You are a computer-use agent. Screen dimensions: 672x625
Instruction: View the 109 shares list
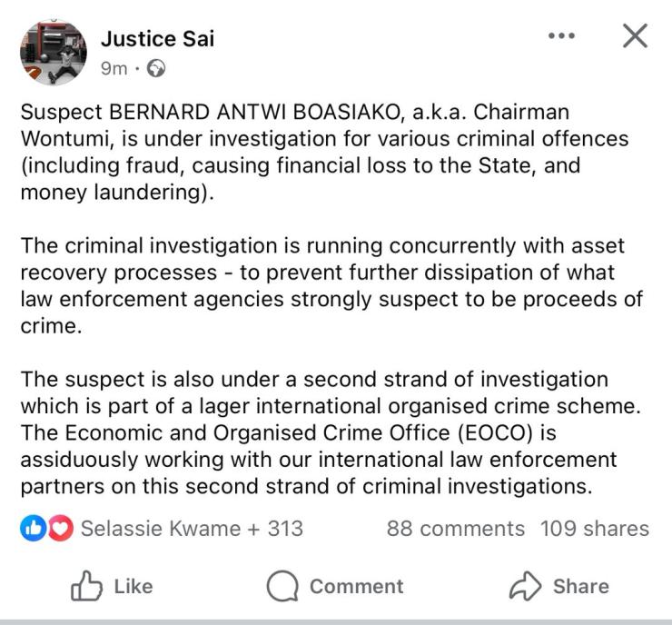[595, 528]
